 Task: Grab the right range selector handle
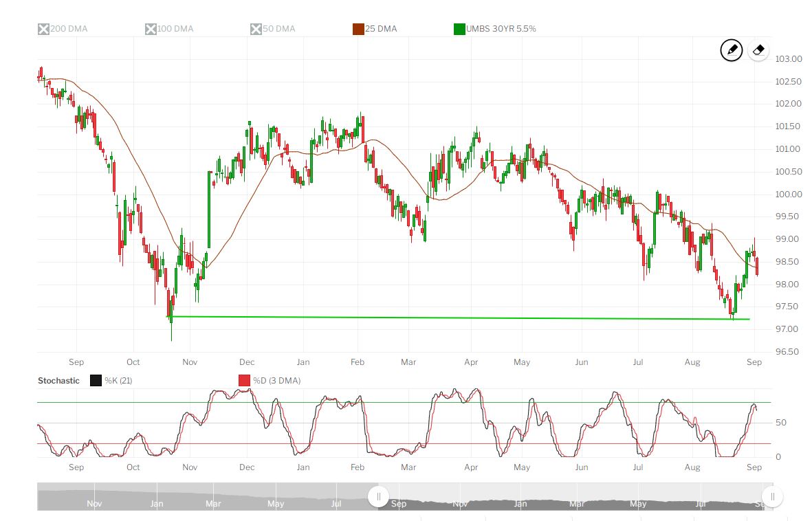(772, 497)
